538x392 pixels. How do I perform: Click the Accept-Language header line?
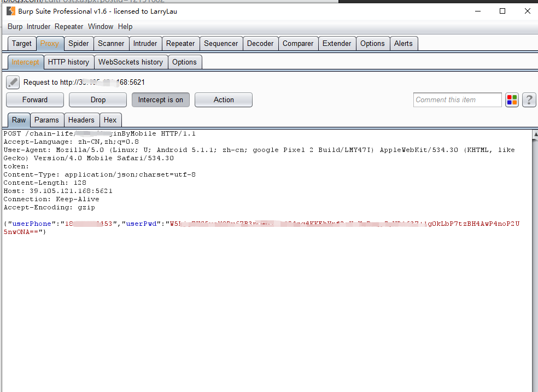[x=71, y=142]
